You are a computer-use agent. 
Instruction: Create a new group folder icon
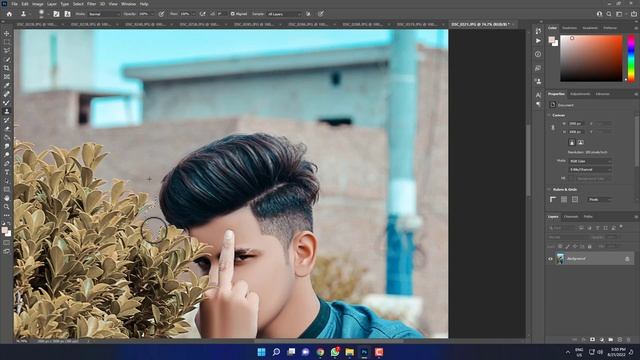coord(611,340)
